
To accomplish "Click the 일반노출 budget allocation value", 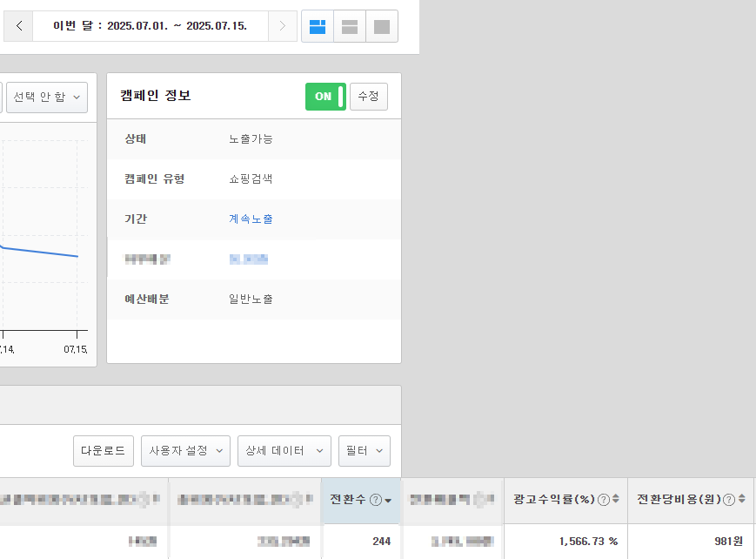I will point(251,300).
